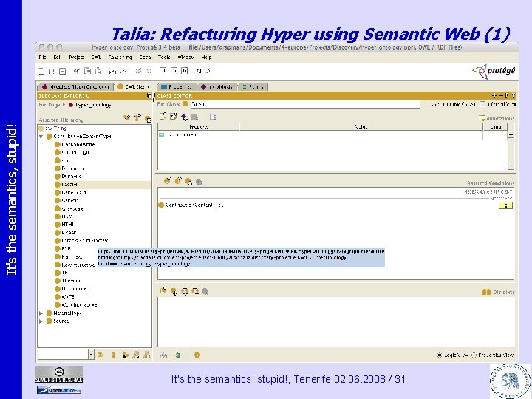532x399 pixels.
Task: Click the back navigation arrow in toolbar
Action: pos(199,71)
